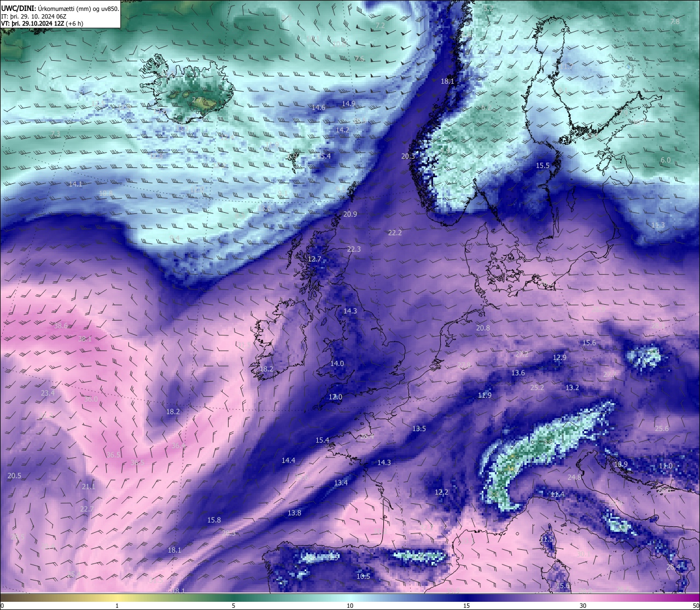Image resolution: width=700 pixels, height=610 pixels.
Task: Click the 13.6 value over western Germany
Action: coord(518,373)
